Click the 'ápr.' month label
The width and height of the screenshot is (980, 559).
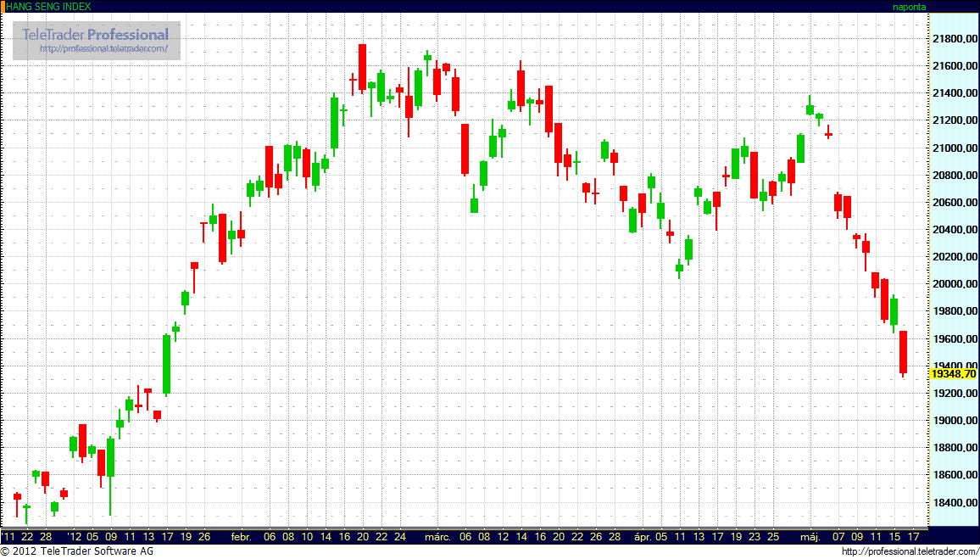pyautogui.click(x=643, y=536)
